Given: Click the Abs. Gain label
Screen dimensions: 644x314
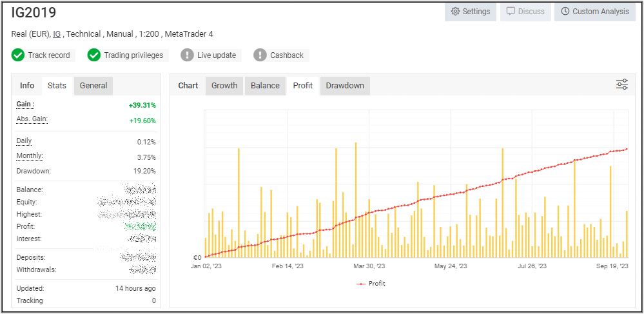Looking at the screenshot, I should click(x=32, y=119).
